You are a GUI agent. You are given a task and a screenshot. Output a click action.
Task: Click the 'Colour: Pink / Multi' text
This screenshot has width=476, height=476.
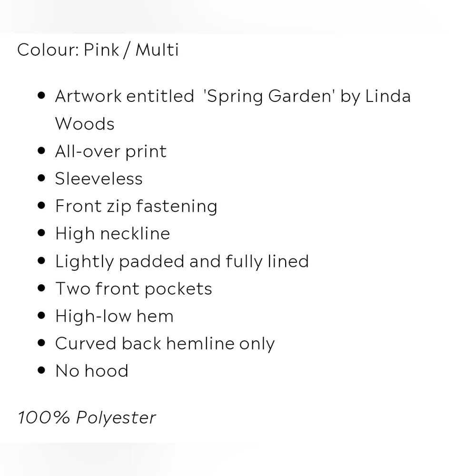point(98,50)
